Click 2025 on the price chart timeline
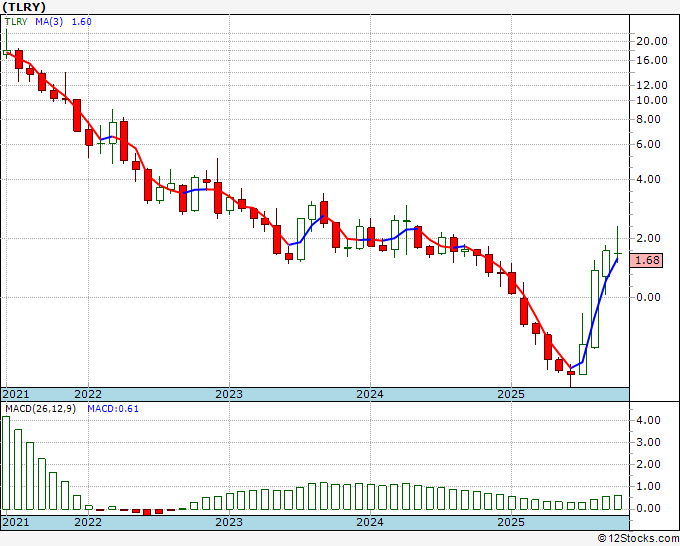The height and width of the screenshot is (546, 680). click(x=511, y=394)
